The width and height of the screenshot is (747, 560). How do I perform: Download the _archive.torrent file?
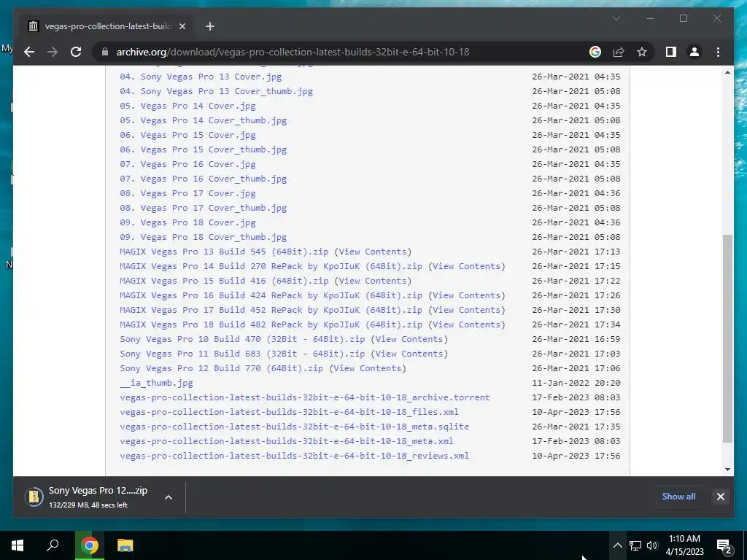pyautogui.click(x=305, y=397)
